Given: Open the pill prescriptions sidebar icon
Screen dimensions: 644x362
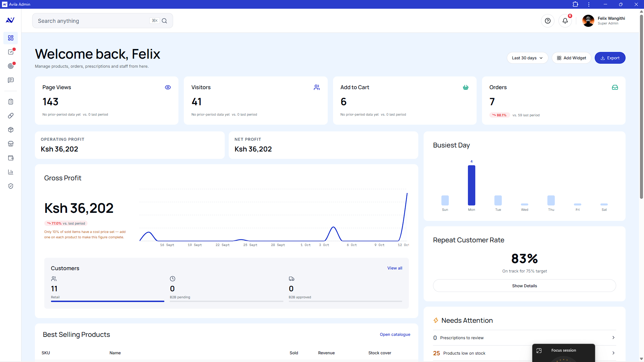Looking at the screenshot, I should click(11, 116).
